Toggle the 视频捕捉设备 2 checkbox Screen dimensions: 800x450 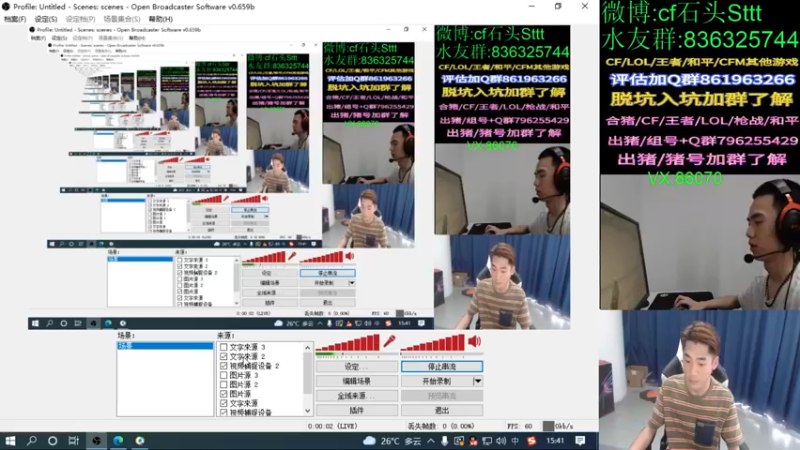click(x=223, y=366)
